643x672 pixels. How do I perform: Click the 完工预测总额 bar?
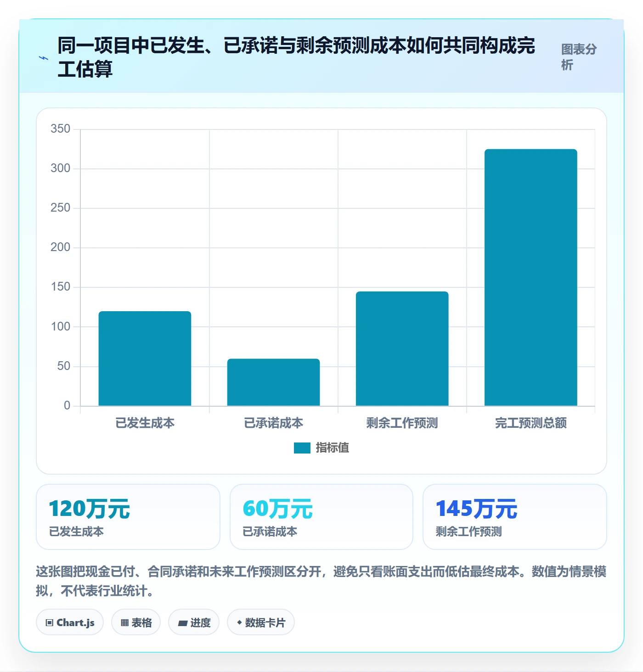(530, 277)
